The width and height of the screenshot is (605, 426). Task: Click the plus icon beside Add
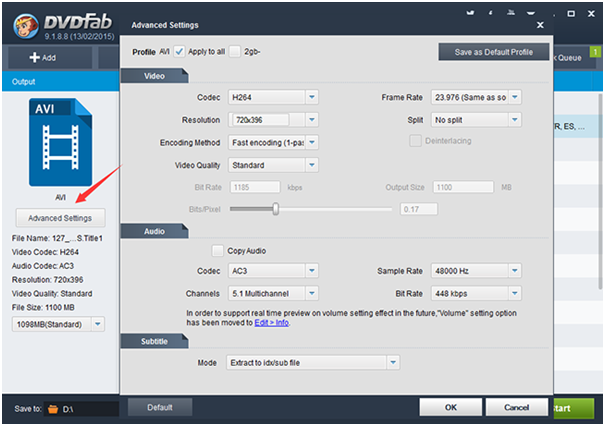click(x=34, y=57)
